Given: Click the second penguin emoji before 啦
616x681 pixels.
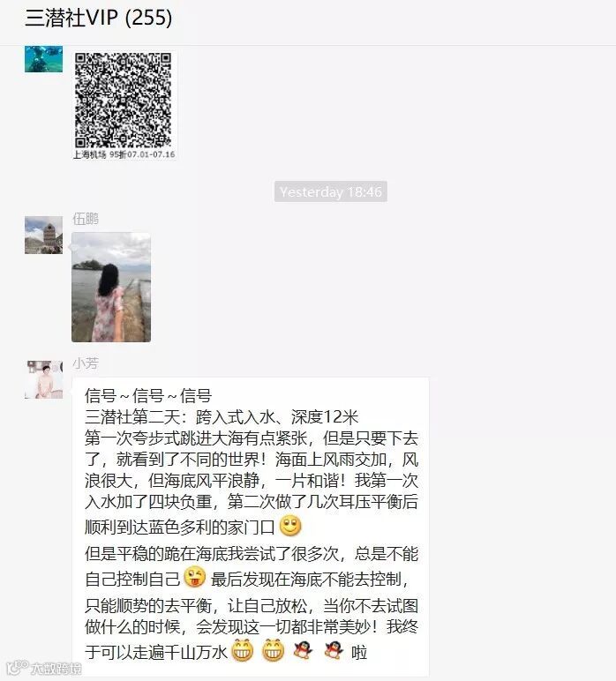Looking at the screenshot, I should [x=334, y=651].
